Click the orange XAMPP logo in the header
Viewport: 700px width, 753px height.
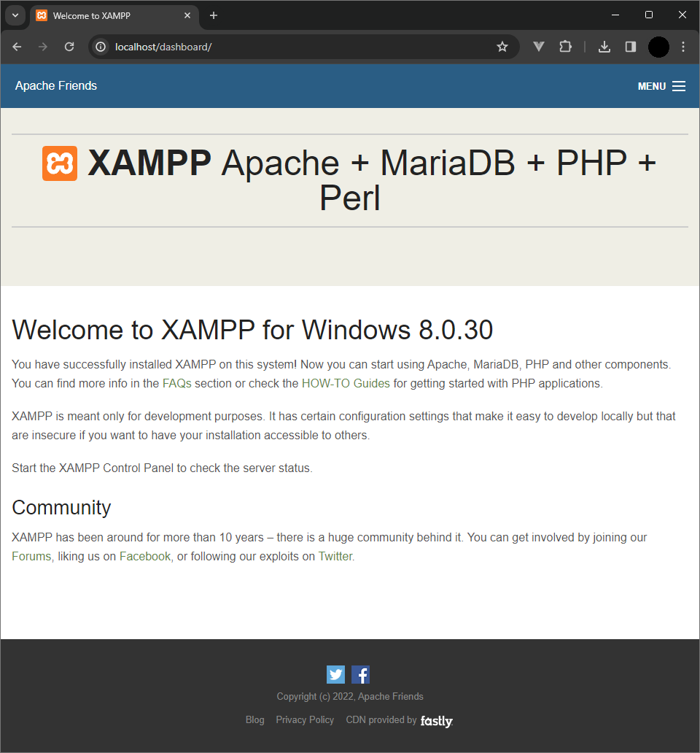point(60,163)
